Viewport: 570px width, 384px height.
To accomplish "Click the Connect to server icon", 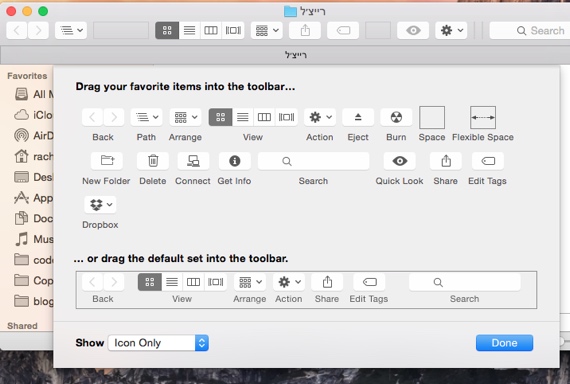I will click(x=193, y=161).
